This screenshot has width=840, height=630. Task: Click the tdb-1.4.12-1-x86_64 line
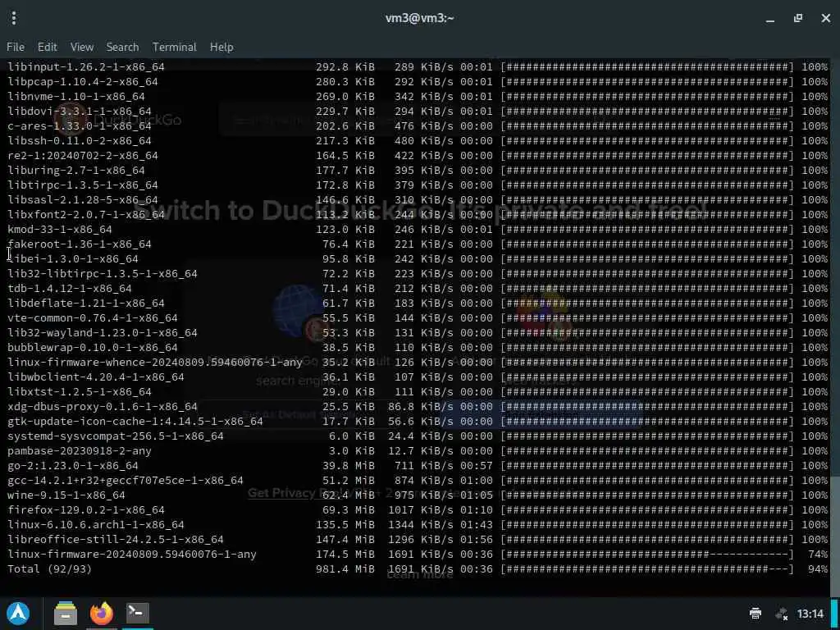[x=418, y=289]
